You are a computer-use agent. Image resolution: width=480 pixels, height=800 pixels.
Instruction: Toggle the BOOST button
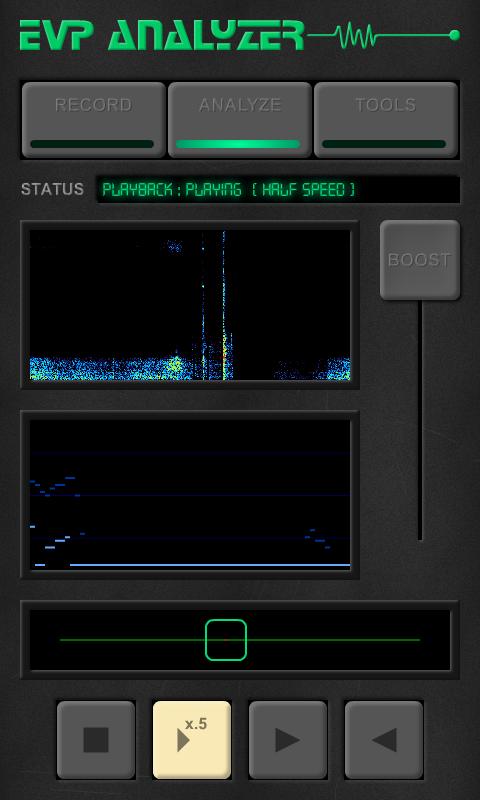tap(420, 260)
